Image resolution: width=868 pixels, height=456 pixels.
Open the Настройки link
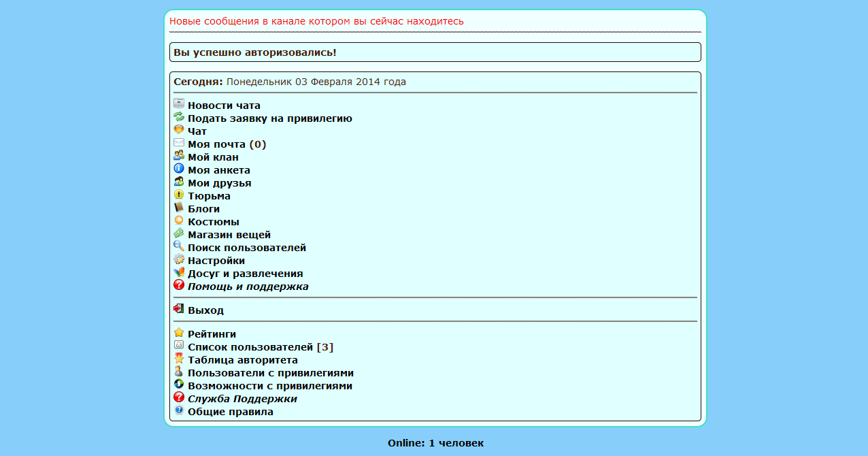point(216,261)
